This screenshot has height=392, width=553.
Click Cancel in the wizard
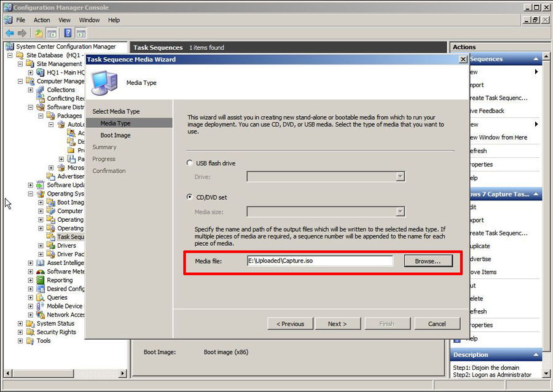(437, 324)
